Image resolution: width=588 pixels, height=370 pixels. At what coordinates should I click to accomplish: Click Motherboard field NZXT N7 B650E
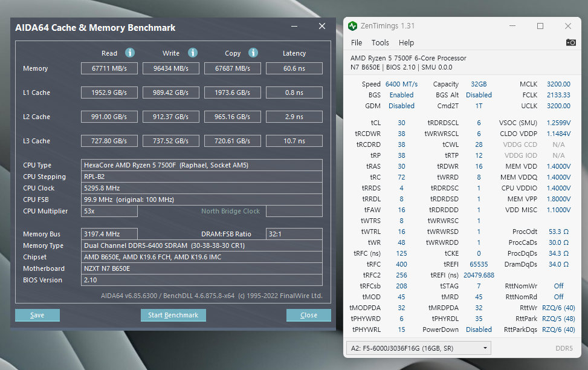pyautogui.click(x=202, y=268)
